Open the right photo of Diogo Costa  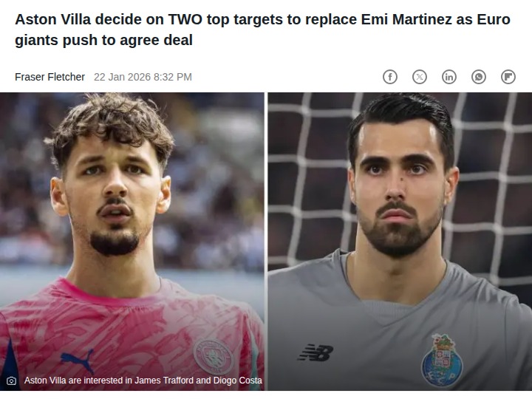coord(400,241)
